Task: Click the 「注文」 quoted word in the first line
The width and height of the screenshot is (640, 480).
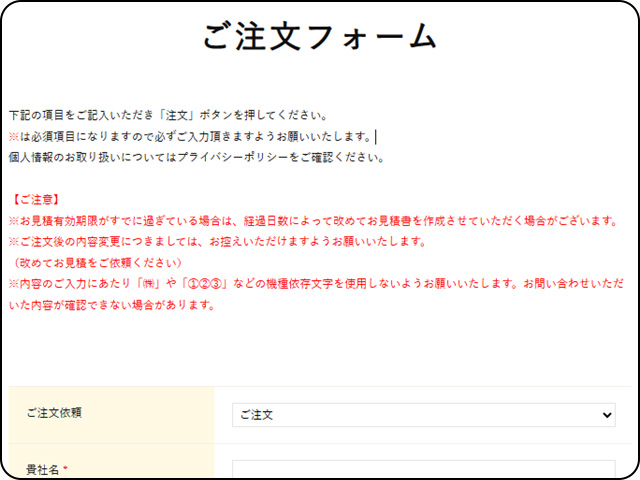Action: click(x=158, y=114)
